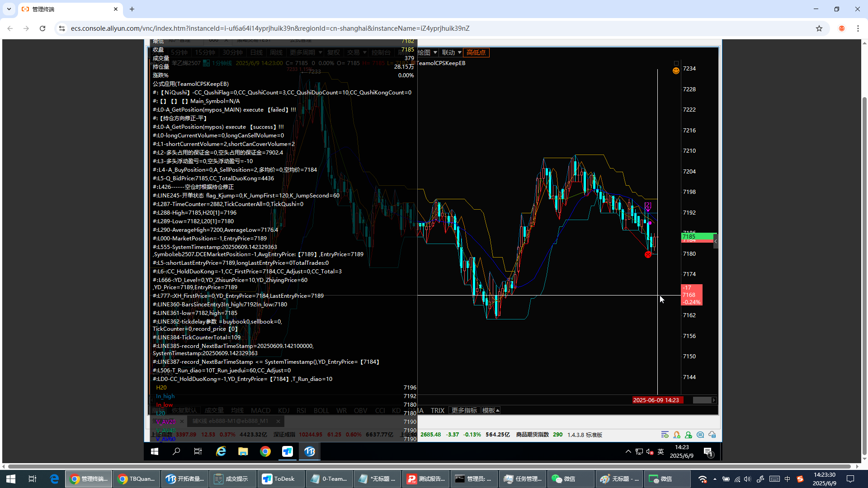The image size is (868, 488).
Task: Open remote notification center icon
Action: click(708, 452)
